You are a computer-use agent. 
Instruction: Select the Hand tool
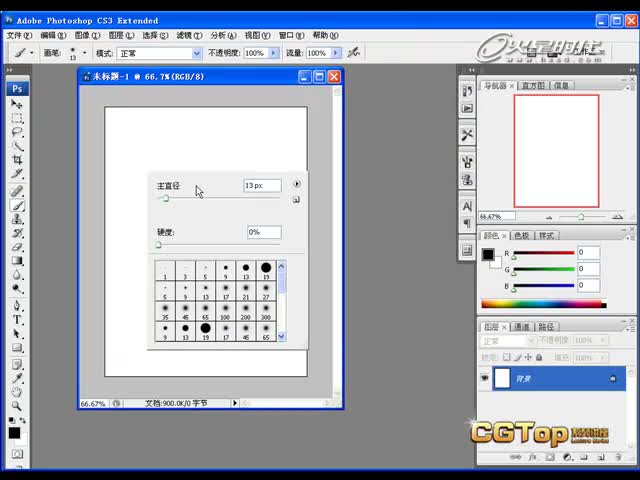point(17,392)
